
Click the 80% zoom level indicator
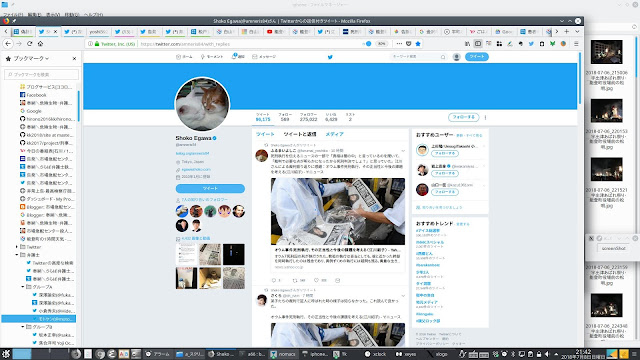coord(381,44)
